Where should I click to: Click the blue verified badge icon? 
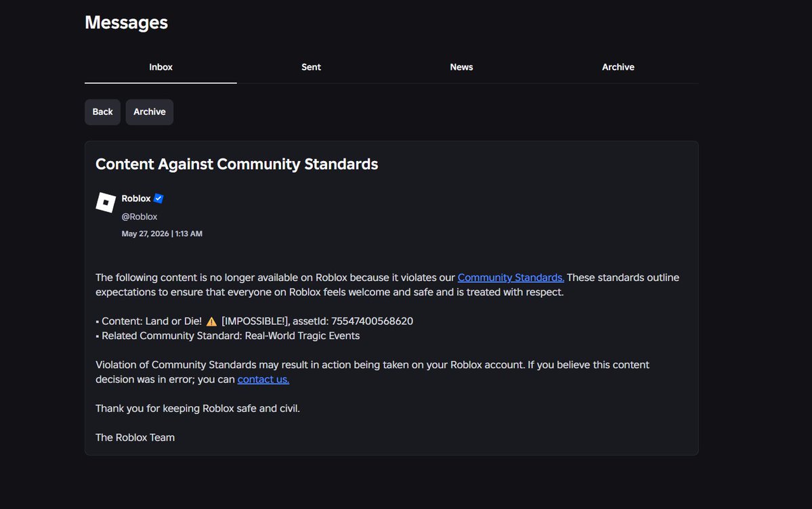tap(158, 198)
